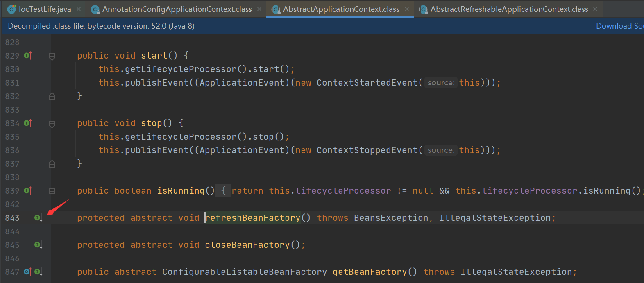Click implements gutter icon on line 839
644x283 pixels.
click(x=28, y=190)
